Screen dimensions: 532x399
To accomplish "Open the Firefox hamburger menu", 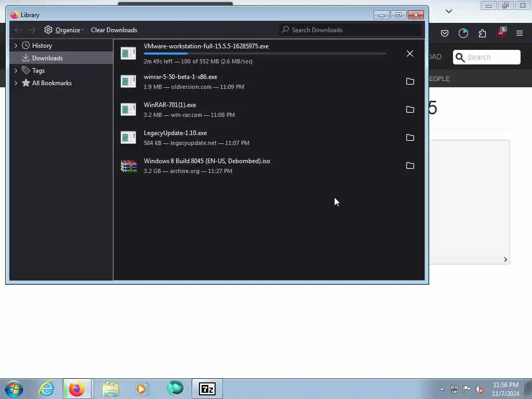I will pyautogui.click(x=520, y=33).
